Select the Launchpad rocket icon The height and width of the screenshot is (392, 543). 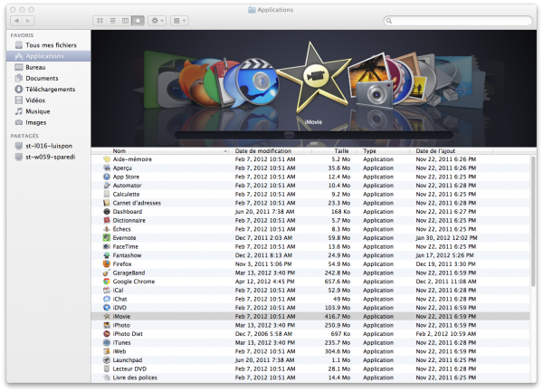point(107,360)
